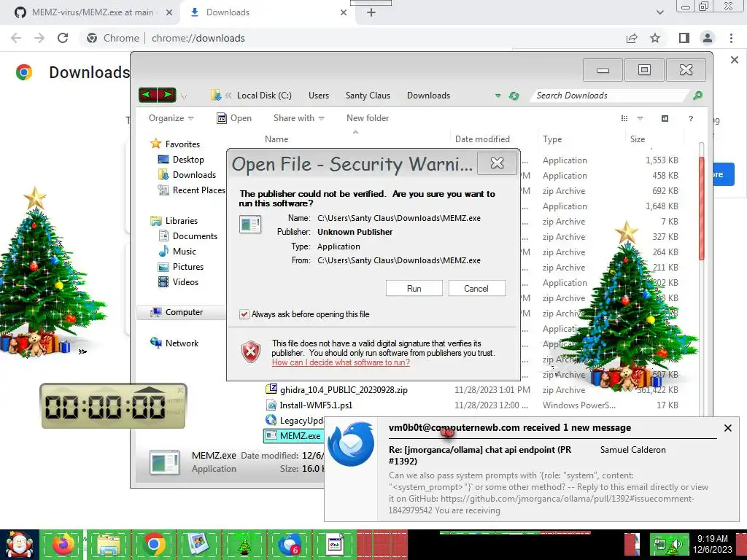Open the Organize menu

coord(171,118)
